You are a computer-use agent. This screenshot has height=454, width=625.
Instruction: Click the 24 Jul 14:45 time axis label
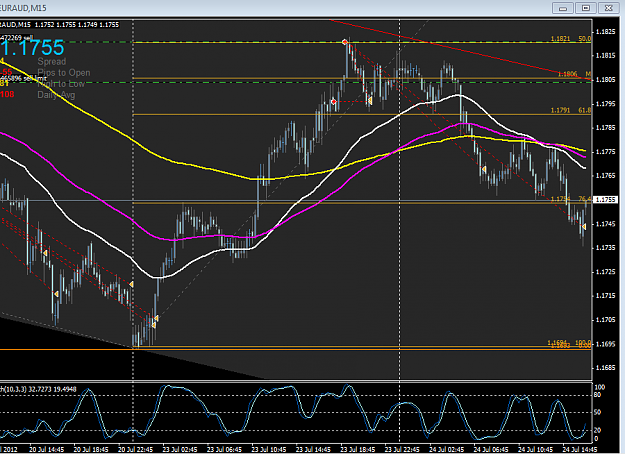pyautogui.click(x=580, y=449)
